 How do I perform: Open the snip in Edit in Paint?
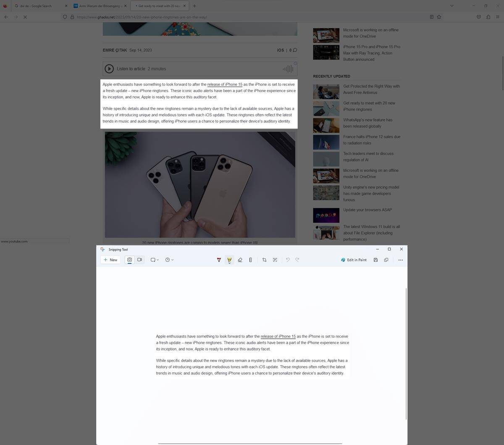[354, 260]
